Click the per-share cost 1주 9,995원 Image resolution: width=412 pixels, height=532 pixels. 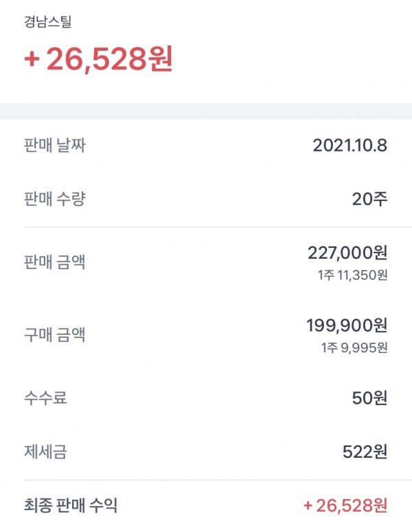click(x=354, y=347)
